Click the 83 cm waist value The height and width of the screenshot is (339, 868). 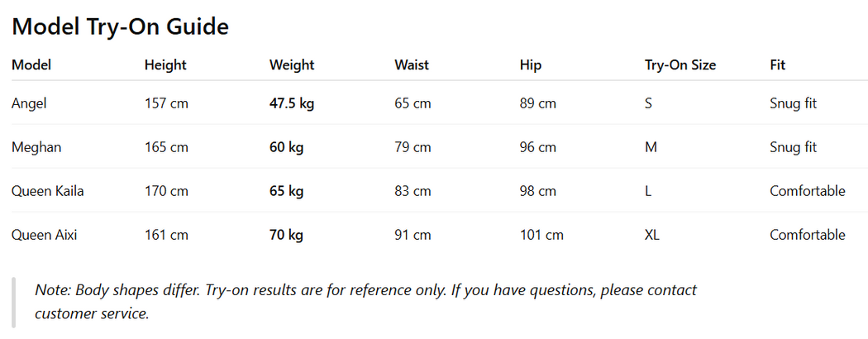pyautogui.click(x=413, y=191)
